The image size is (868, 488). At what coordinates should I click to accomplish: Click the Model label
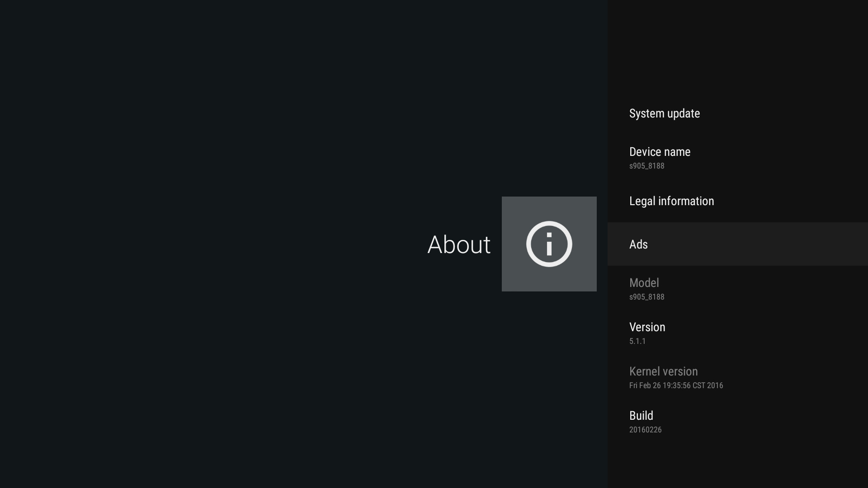coord(644,283)
